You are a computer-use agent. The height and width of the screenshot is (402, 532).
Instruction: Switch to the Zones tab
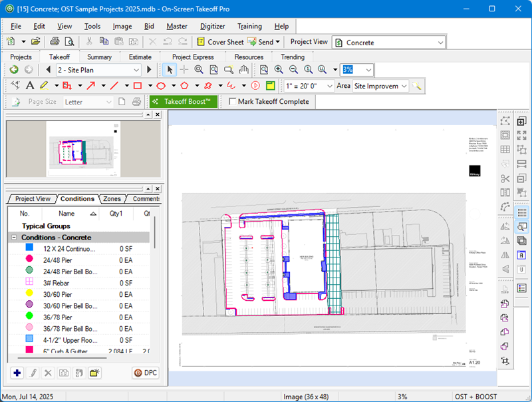tap(112, 198)
